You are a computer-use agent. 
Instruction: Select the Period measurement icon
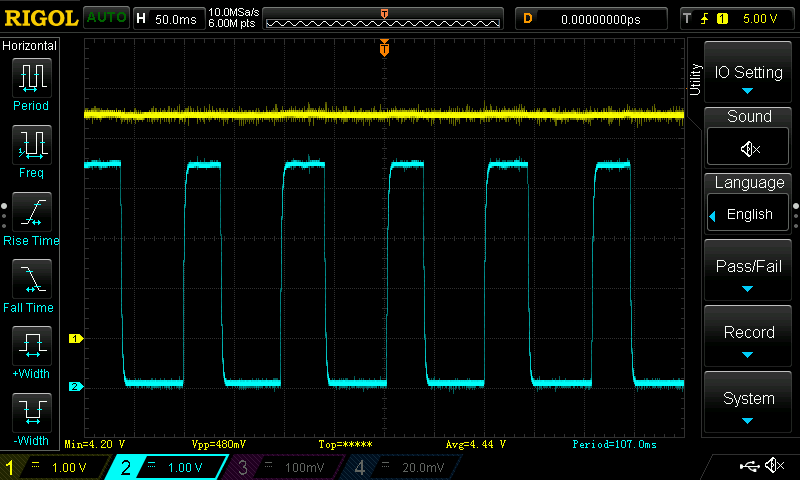(30, 77)
